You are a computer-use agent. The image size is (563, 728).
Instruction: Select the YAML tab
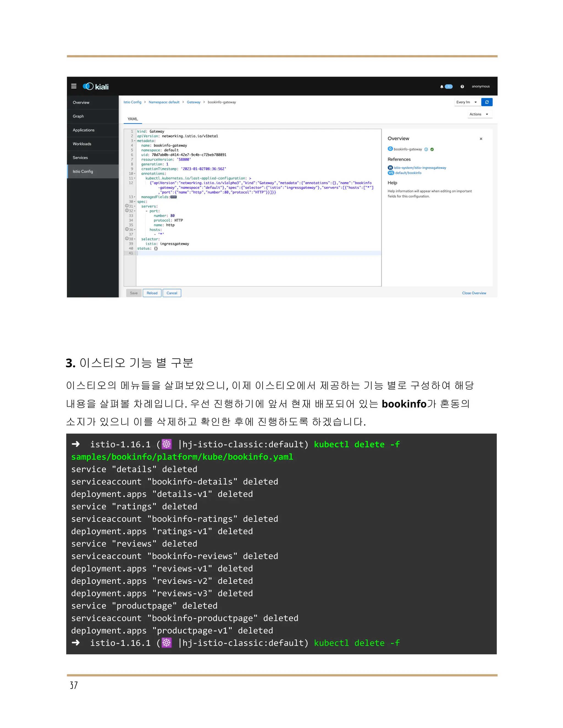[x=133, y=119]
